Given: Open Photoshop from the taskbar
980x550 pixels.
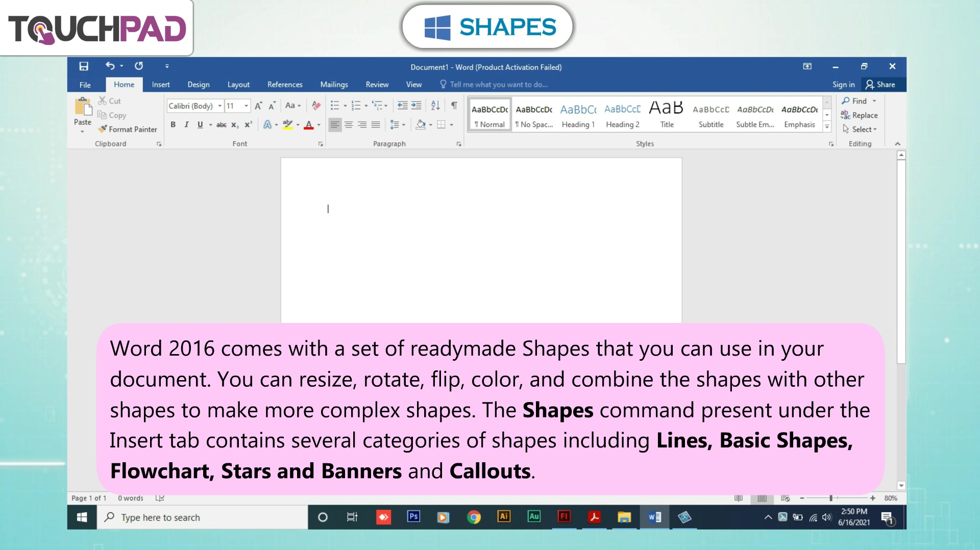Looking at the screenshot, I should pyautogui.click(x=413, y=517).
